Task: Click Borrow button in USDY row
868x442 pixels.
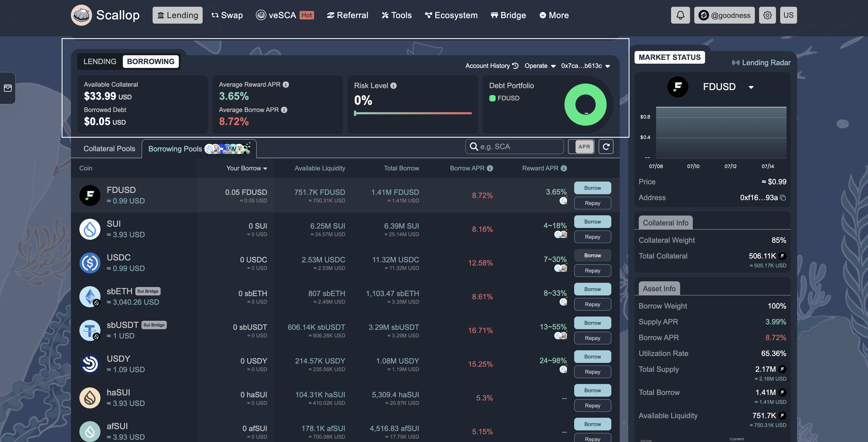Action: (592, 357)
